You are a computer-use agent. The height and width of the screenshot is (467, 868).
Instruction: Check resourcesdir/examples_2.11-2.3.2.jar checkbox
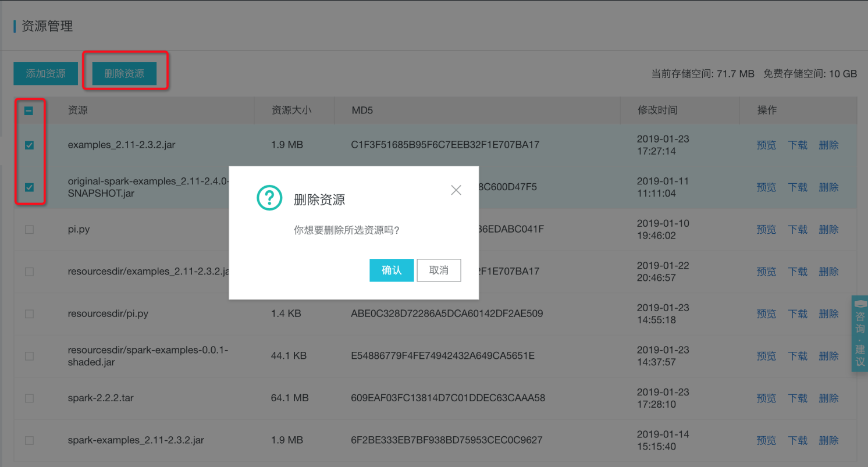pyautogui.click(x=29, y=272)
